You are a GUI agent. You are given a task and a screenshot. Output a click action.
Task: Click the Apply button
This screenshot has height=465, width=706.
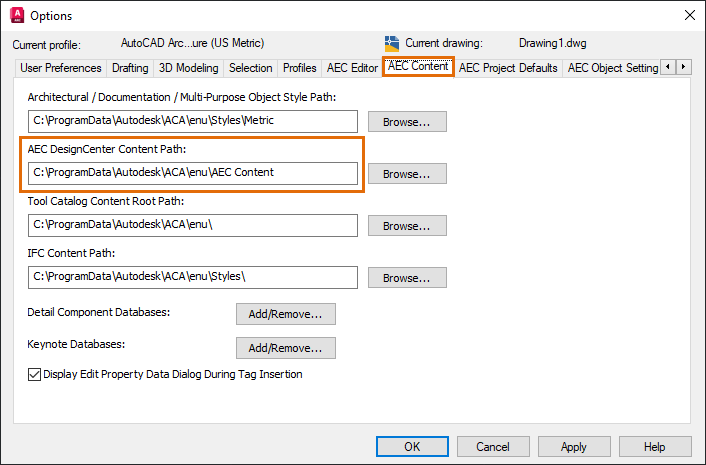(x=574, y=447)
